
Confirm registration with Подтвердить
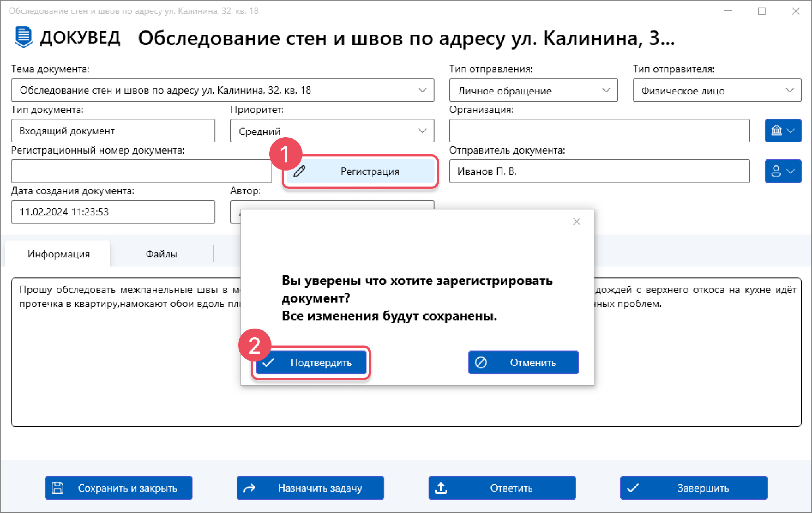(x=311, y=362)
